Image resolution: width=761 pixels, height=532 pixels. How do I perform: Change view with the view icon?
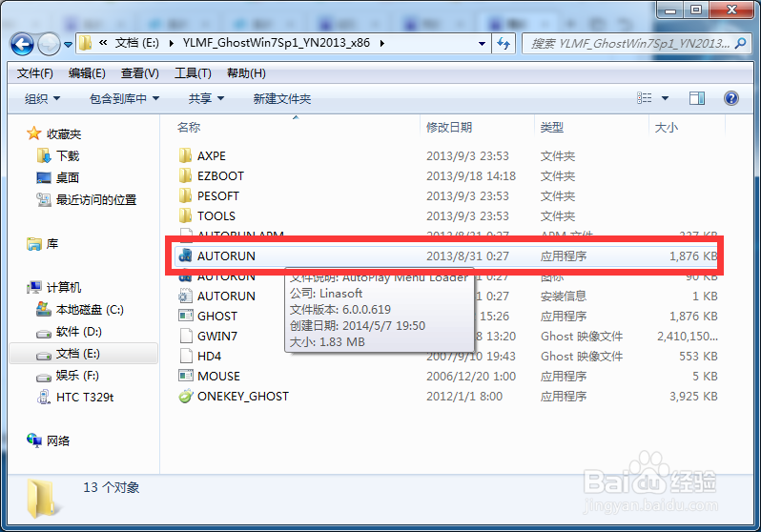tap(644, 98)
